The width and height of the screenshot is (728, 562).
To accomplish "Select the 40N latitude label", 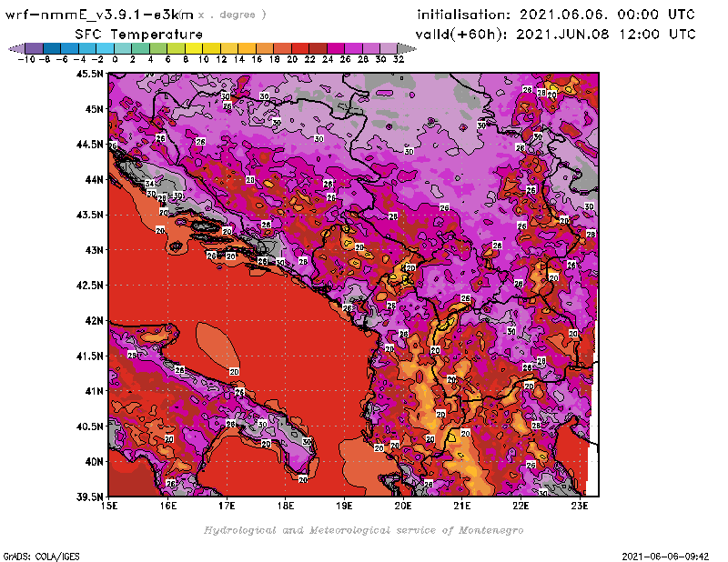I will pos(94,462).
